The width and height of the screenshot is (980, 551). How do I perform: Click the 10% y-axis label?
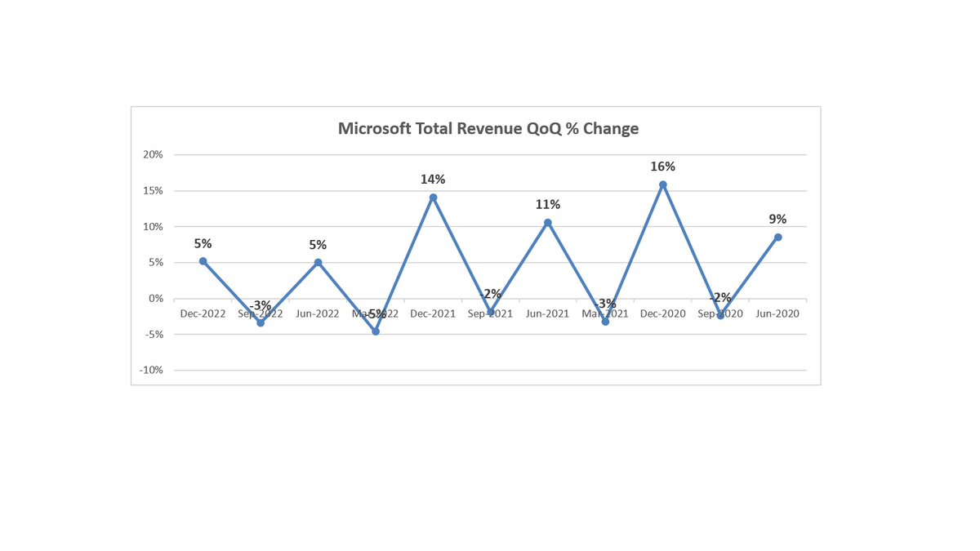[154, 226]
